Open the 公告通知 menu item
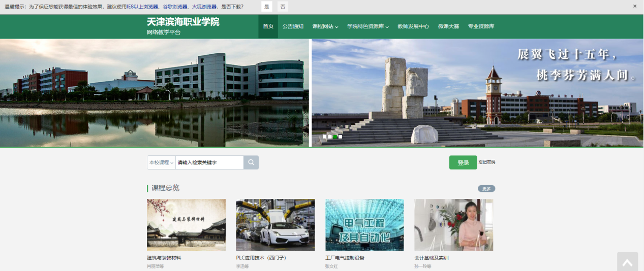The width and height of the screenshot is (644, 271). [293, 26]
